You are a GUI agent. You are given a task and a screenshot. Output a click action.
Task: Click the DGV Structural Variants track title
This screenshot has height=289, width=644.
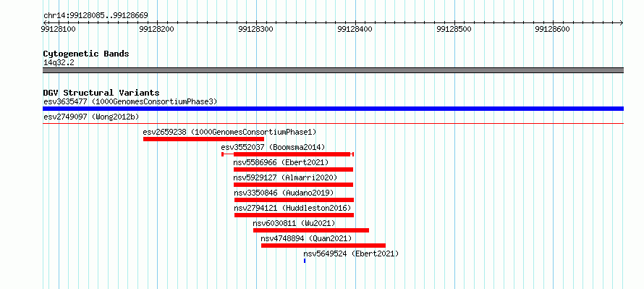point(101,93)
